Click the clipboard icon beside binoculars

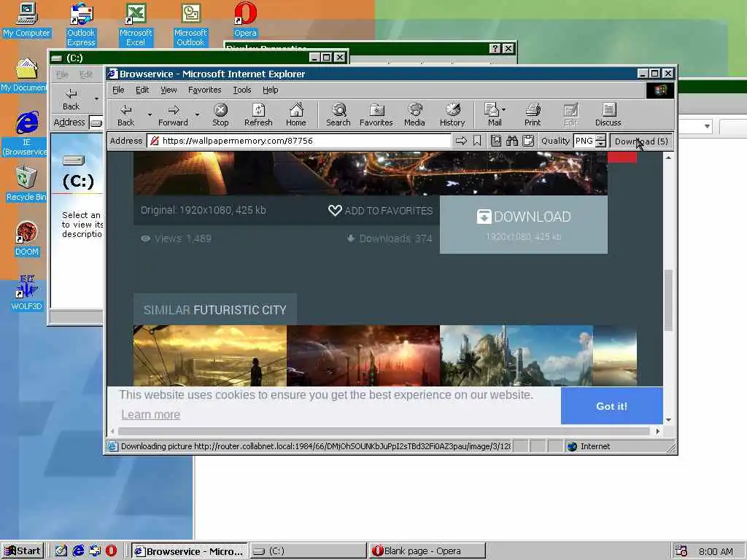528,141
